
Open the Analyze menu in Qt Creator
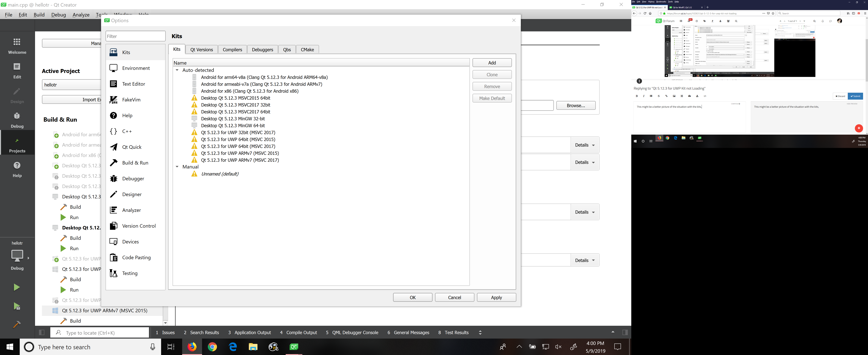click(81, 14)
